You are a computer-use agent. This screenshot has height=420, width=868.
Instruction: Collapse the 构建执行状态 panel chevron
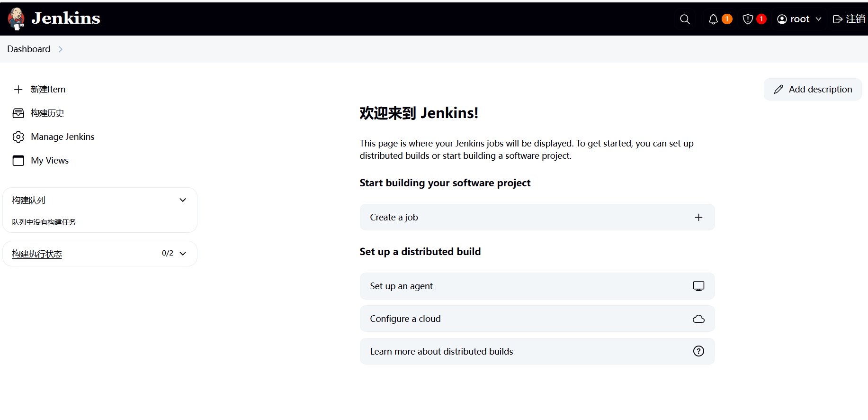(x=183, y=254)
